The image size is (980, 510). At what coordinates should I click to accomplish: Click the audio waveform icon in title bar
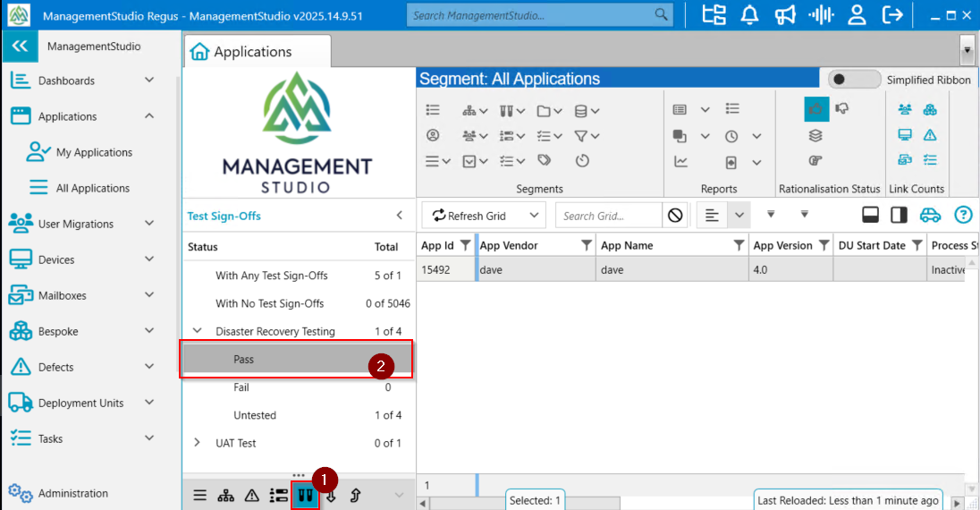pos(821,15)
